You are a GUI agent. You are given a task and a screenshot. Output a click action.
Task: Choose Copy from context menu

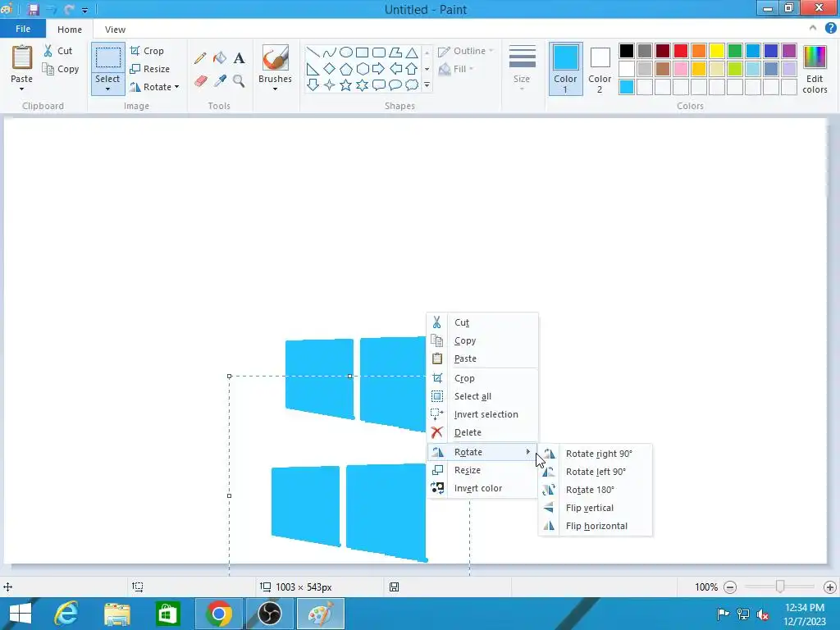click(x=482, y=340)
